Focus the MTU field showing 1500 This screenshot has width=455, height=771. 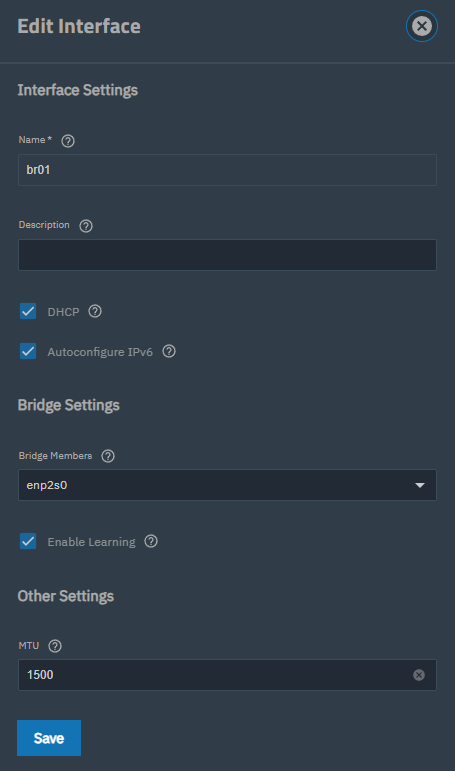click(227, 675)
